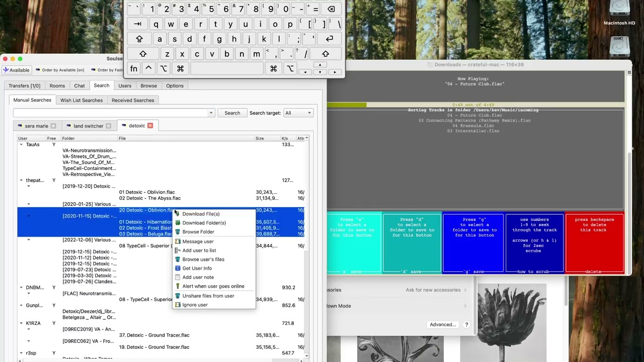Click the playback progress bar in Downloads window
The height and width of the screenshot is (362, 644).
coord(475,105)
